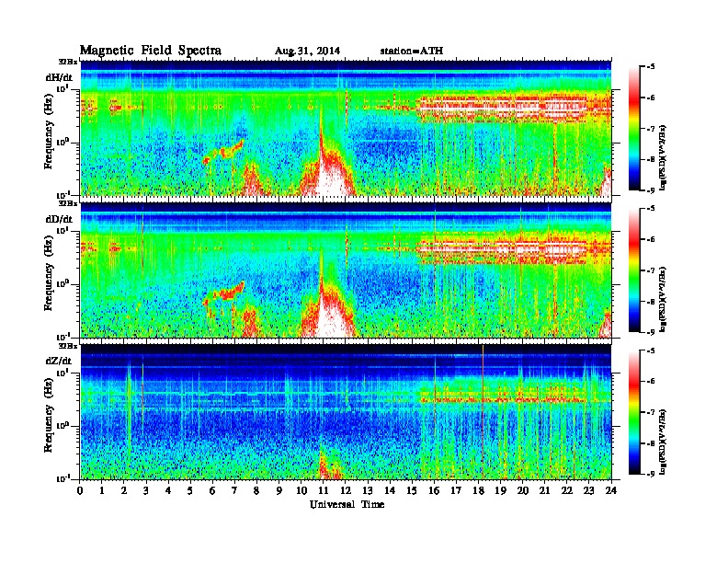The height and width of the screenshot is (563, 728).
Task: Click hour "4" on the Universal Time axis
Action: (168, 490)
